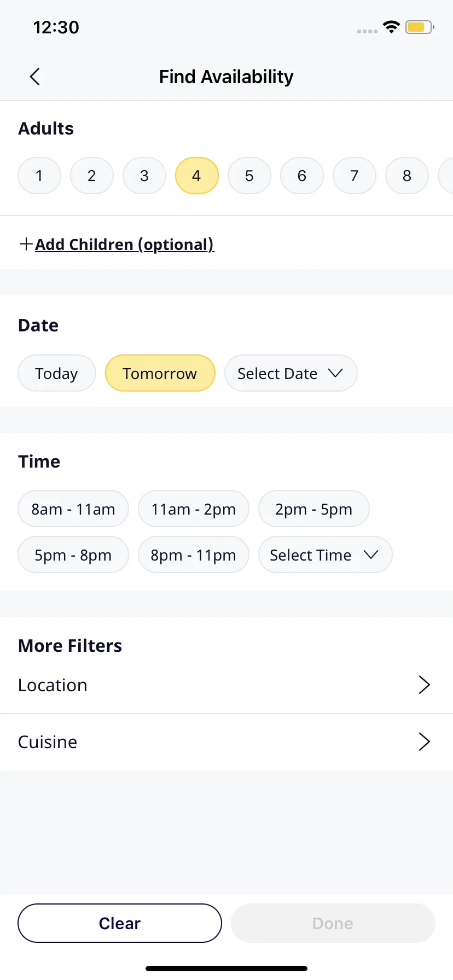The image size is (453, 980).
Task: Click Add Children (optional) link
Action: click(x=125, y=244)
